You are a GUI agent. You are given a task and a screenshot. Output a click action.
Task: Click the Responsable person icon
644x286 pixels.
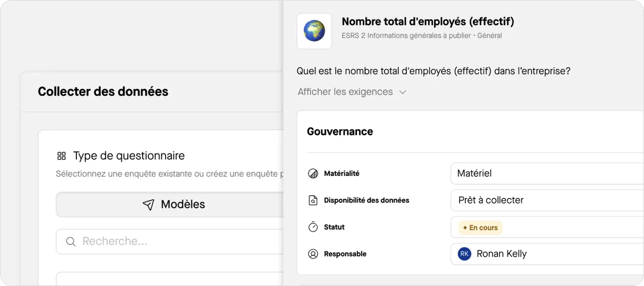[x=313, y=254]
